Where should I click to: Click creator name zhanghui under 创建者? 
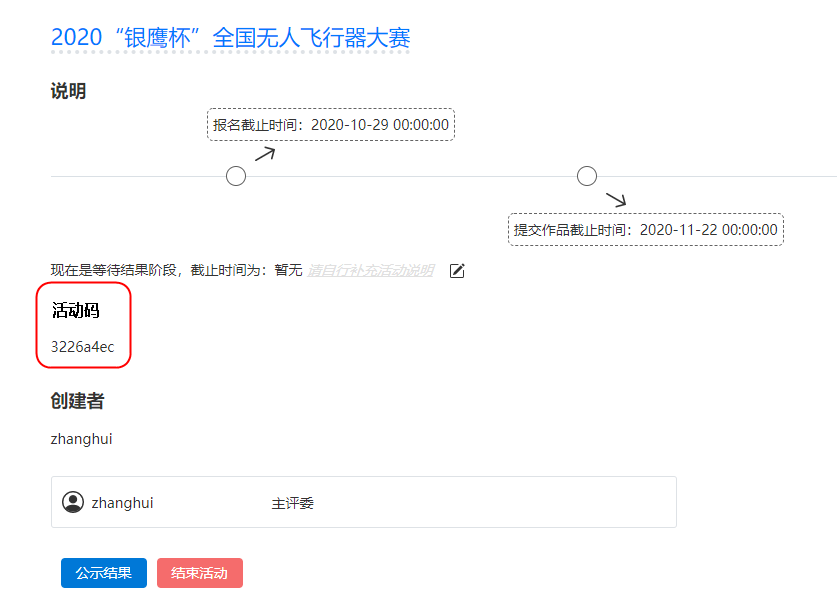(x=81, y=439)
